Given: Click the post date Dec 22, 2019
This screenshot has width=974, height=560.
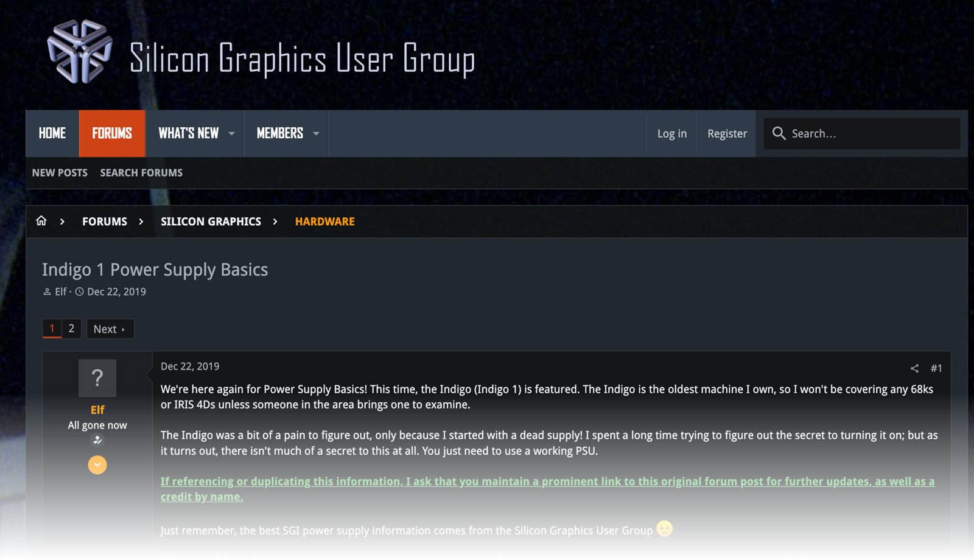Looking at the screenshot, I should pos(190,366).
